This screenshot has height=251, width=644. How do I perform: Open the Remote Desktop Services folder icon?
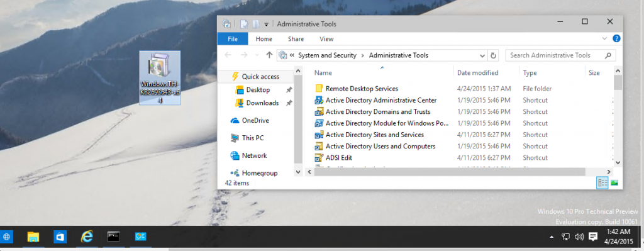(x=319, y=88)
